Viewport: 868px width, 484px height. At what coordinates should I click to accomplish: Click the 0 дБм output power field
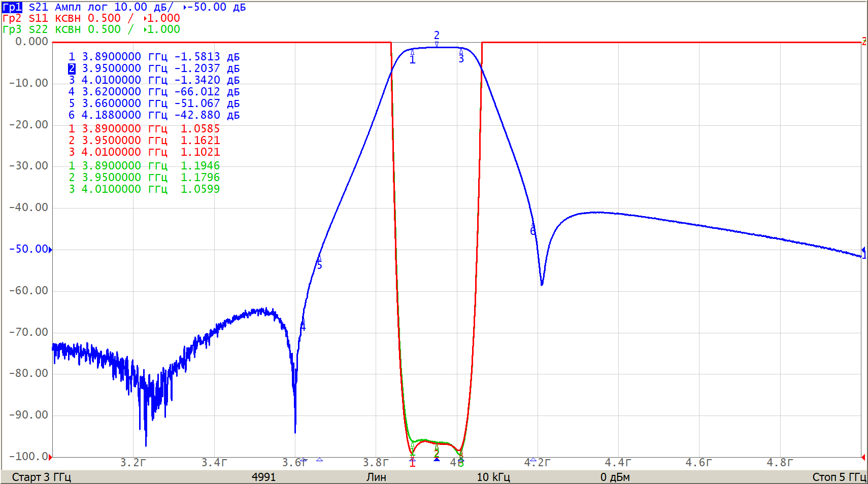[615, 477]
